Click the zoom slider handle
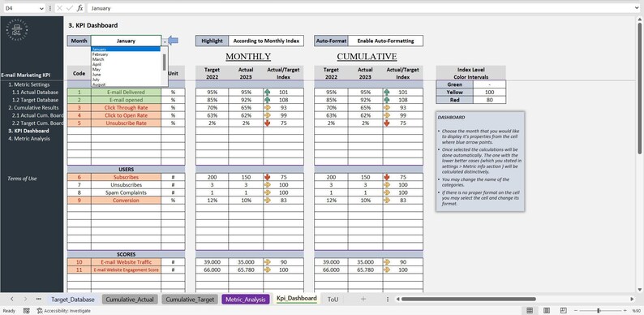The image size is (644, 315). [599, 310]
